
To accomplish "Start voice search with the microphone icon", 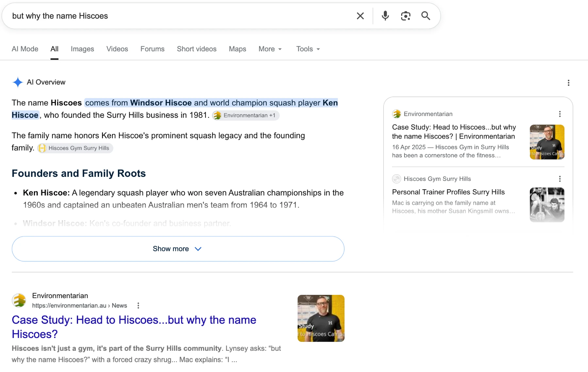I will click(x=385, y=16).
